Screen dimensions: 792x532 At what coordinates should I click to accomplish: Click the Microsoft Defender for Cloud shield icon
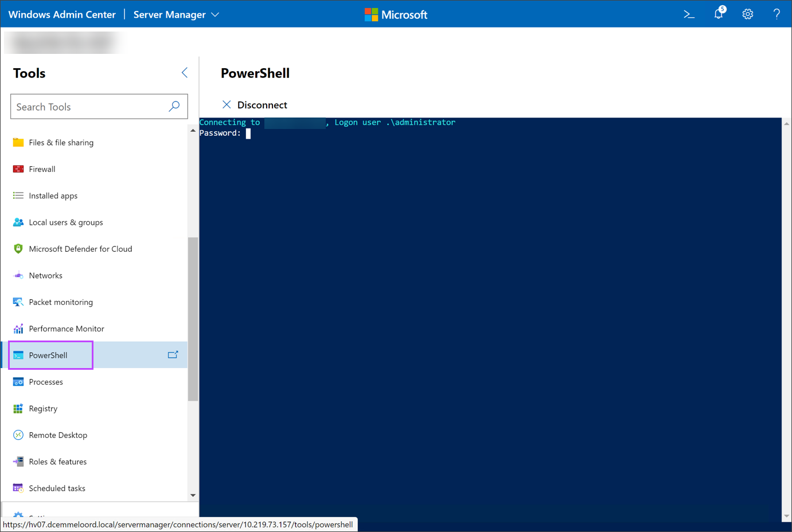point(18,249)
